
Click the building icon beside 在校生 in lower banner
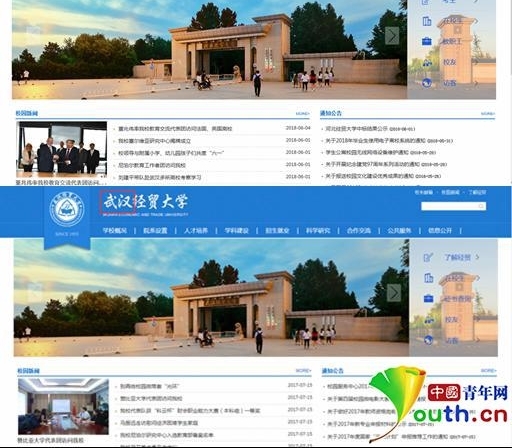pyautogui.click(x=428, y=278)
